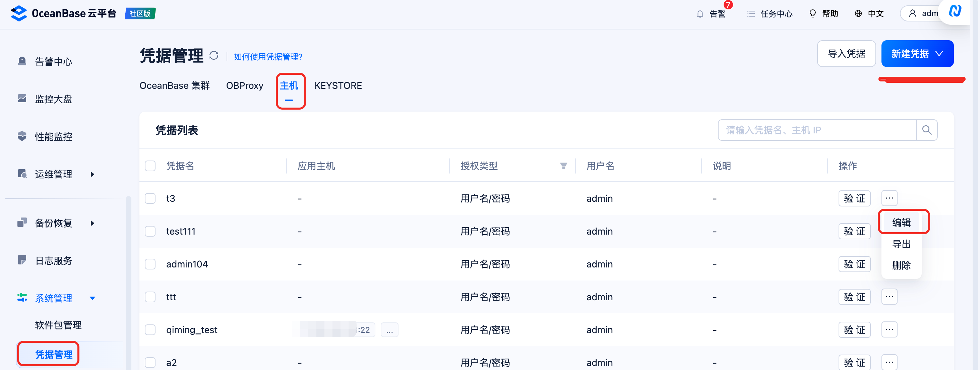Open more-actions ellipsis for t3 row
The height and width of the screenshot is (370, 980).
[889, 198]
